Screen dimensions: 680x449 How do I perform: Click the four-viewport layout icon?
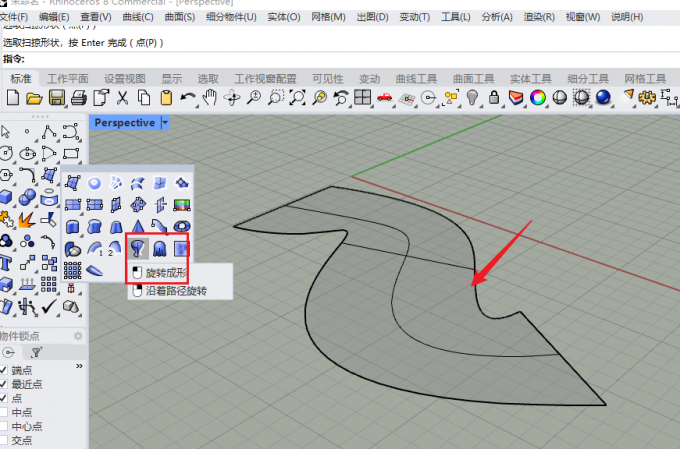click(x=362, y=98)
